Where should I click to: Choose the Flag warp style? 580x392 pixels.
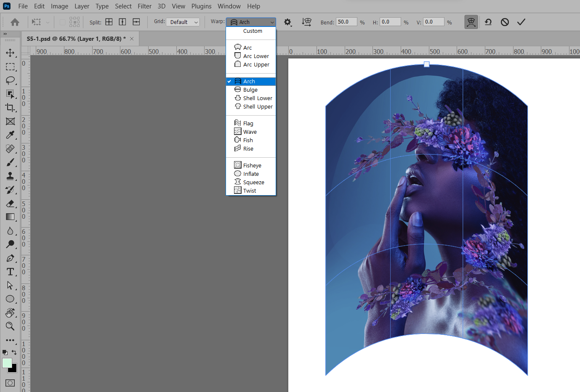251,123
